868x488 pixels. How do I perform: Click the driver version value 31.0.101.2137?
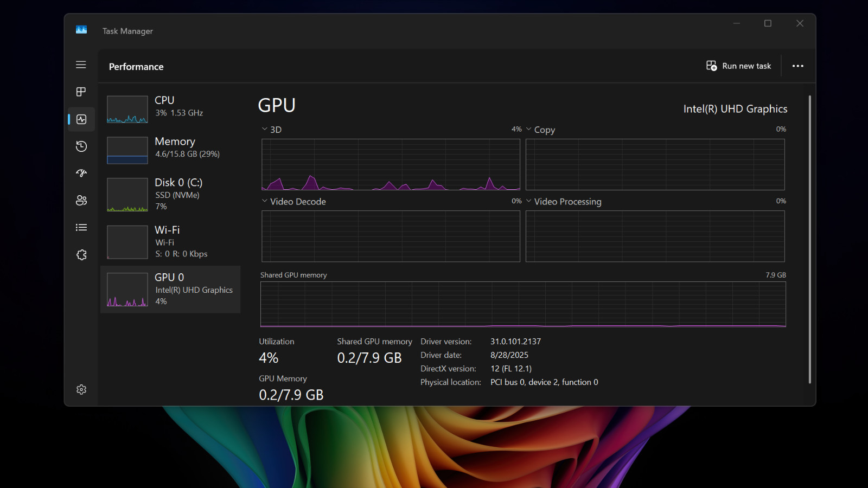click(x=515, y=342)
